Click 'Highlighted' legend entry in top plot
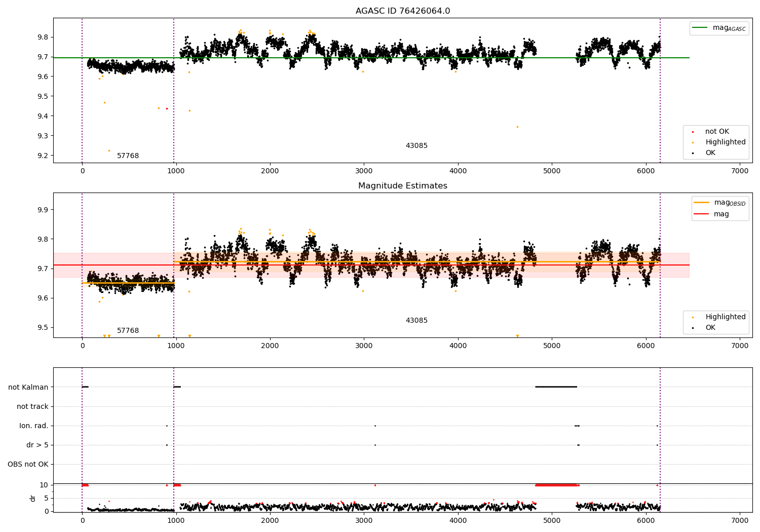Image resolution: width=760 pixels, height=532 pixels. (x=726, y=142)
